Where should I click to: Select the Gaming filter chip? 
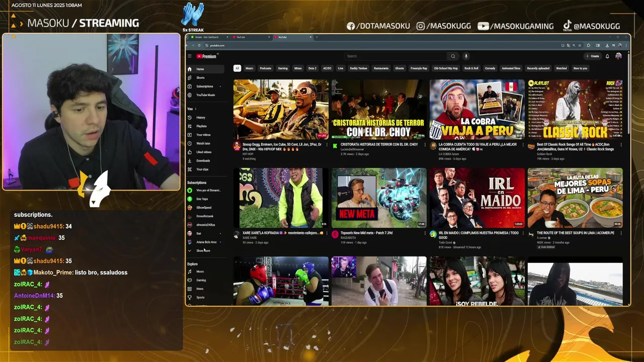tap(283, 68)
